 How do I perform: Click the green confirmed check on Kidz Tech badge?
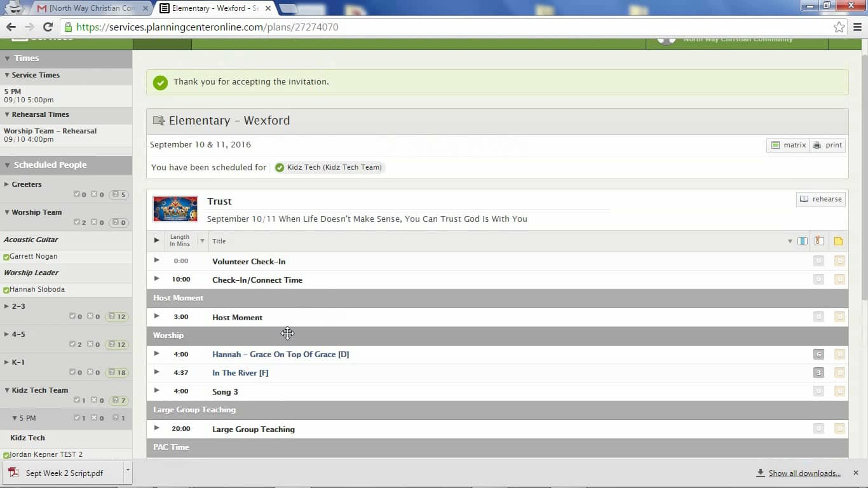pyautogui.click(x=280, y=168)
